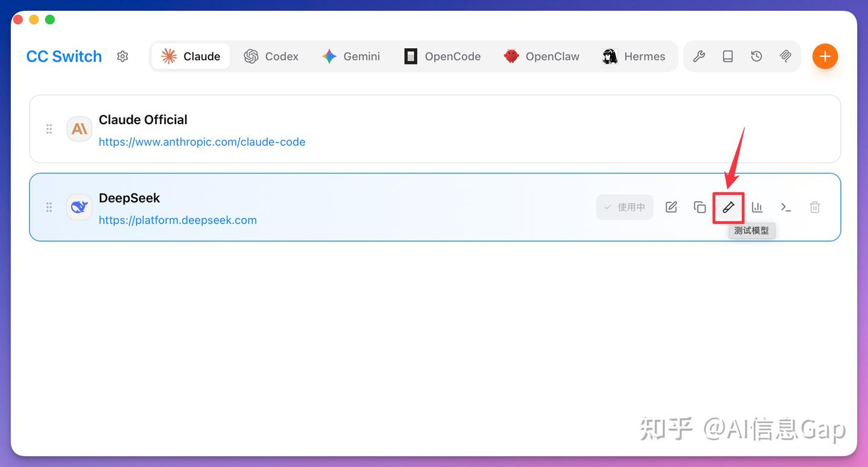Switch to the Codex tab
The height and width of the screenshot is (467, 868).
click(x=271, y=56)
